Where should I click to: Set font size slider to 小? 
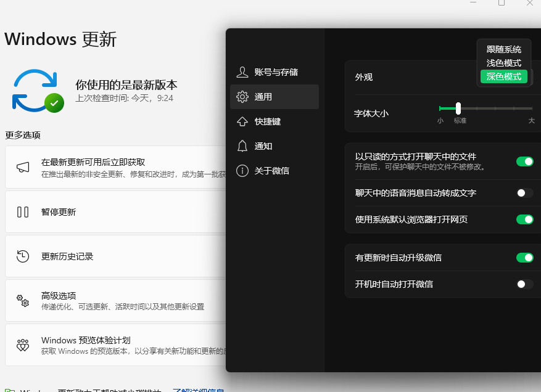tap(440, 108)
